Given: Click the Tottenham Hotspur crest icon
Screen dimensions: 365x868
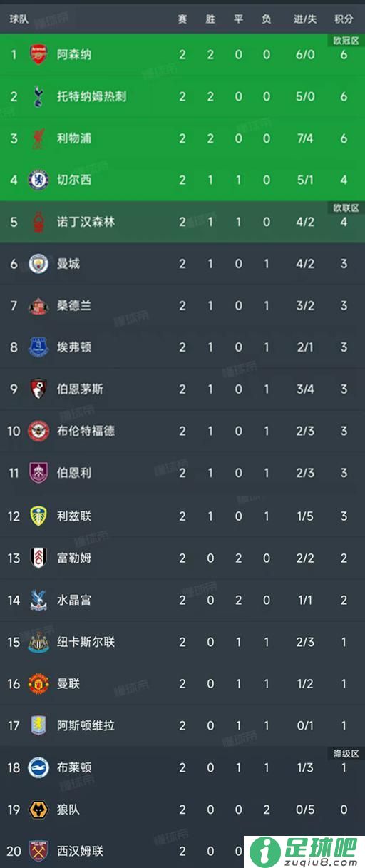Looking at the screenshot, I should tap(38, 96).
